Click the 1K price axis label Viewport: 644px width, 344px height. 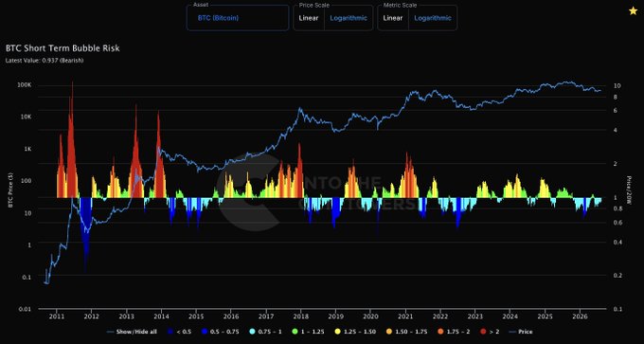27,149
